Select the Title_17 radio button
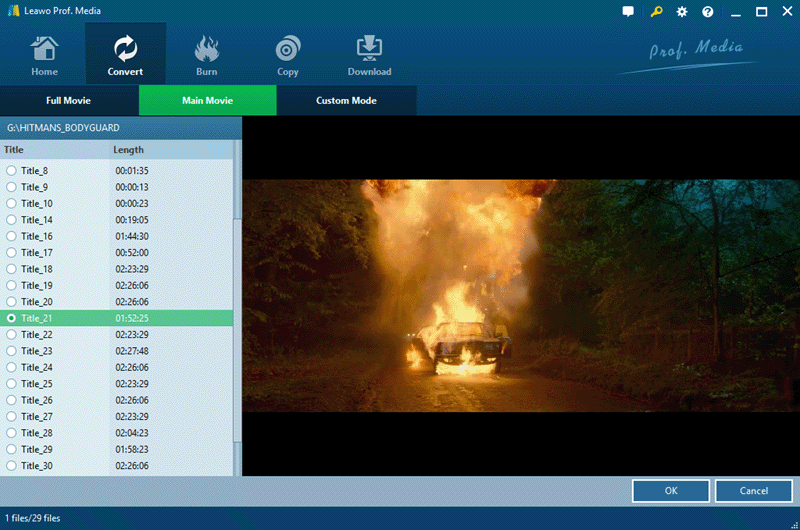Screen dimensions: 800x530 [x=11, y=253]
